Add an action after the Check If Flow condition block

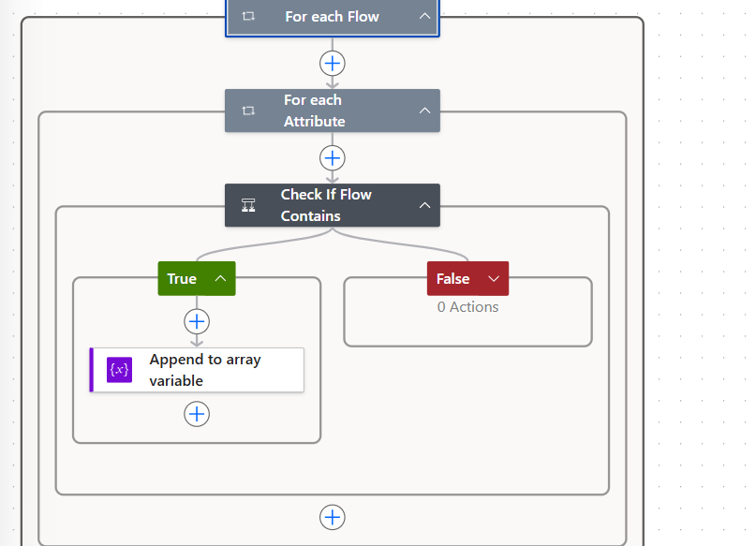click(x=333, y=517)
